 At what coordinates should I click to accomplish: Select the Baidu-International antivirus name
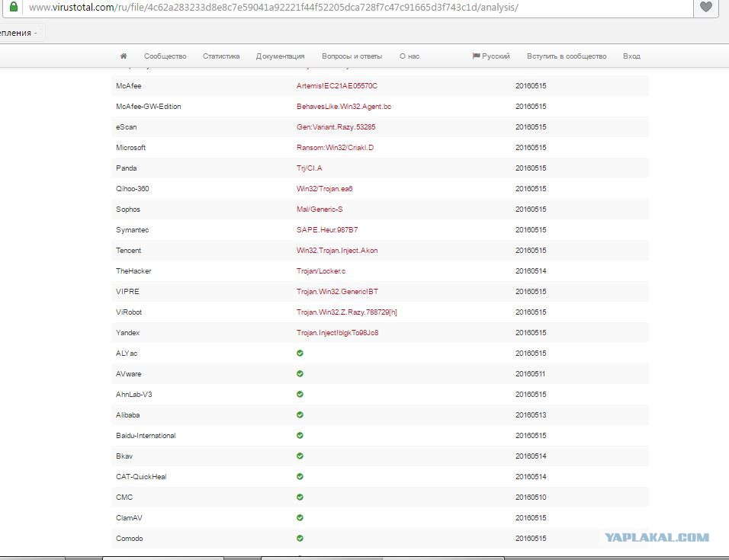click(146, 436)
